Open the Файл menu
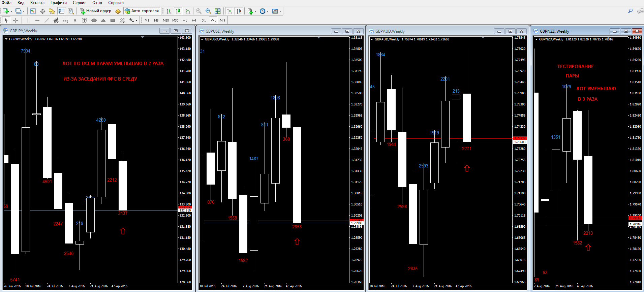The width and height of the screenshot is (644, 292). pos(6,3)
